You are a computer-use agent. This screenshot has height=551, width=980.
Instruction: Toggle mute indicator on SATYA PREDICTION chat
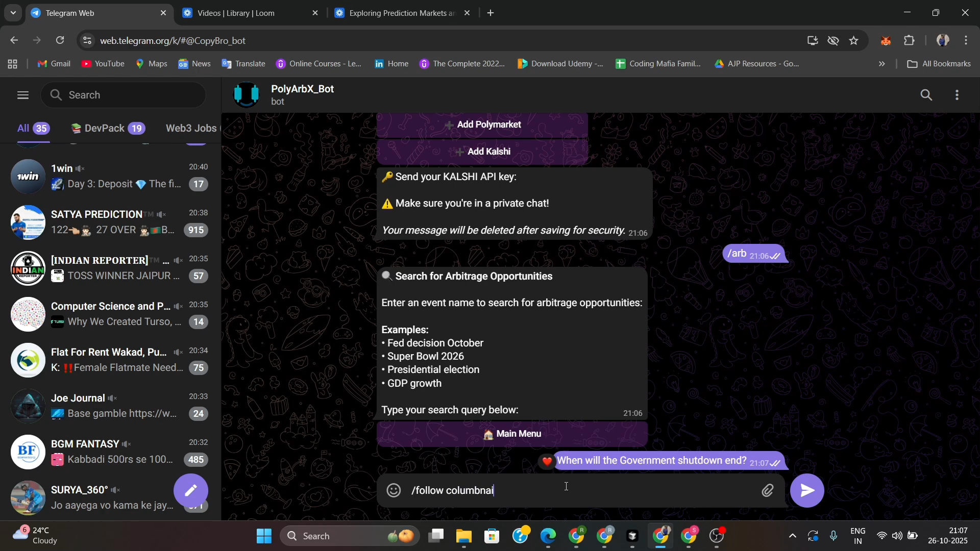pos(161,214)
